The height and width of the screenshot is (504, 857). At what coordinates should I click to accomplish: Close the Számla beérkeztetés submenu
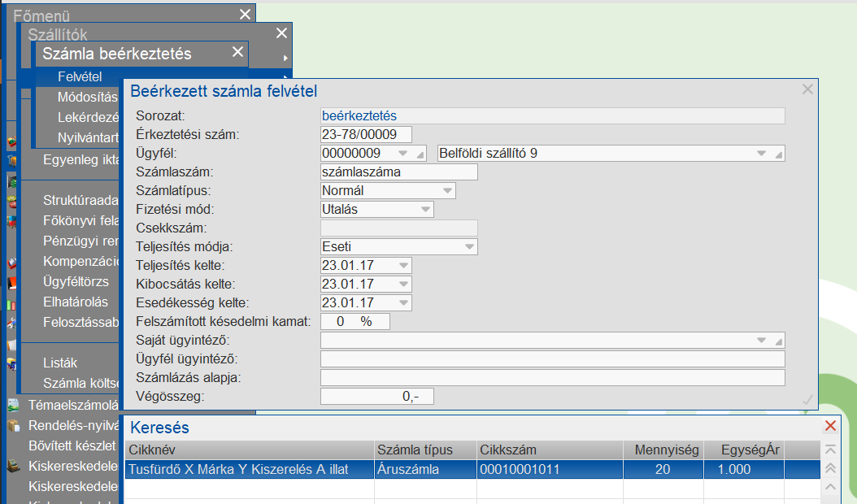point(237,53)
